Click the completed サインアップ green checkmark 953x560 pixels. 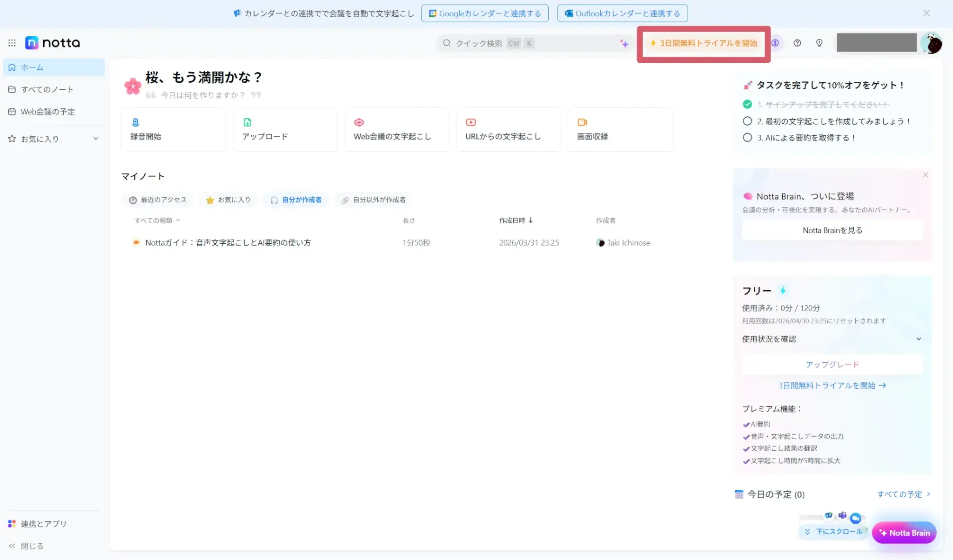(x=747, y=104)
